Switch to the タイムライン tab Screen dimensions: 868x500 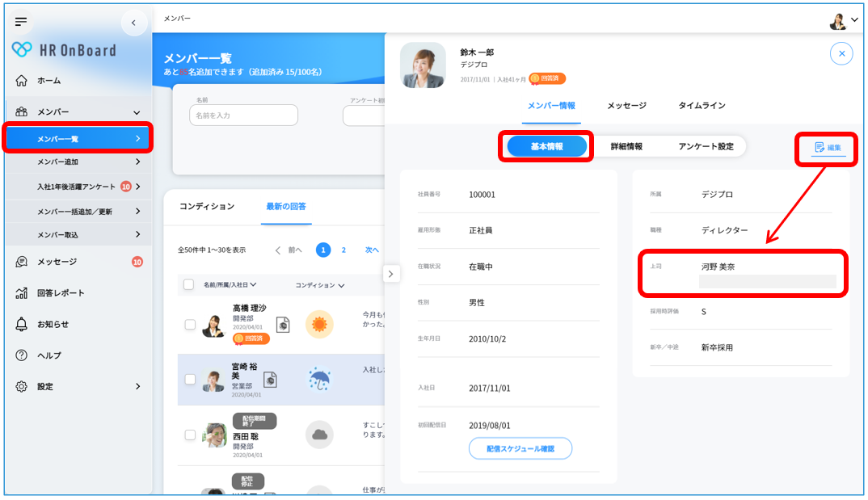click(x=702, y=106)
